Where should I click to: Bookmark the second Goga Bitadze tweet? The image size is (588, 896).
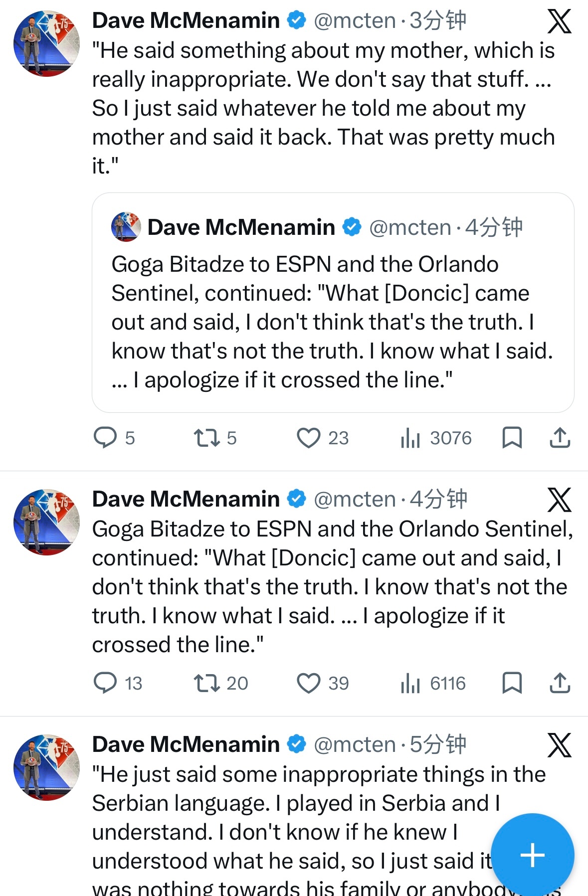(x=512, y=683)
